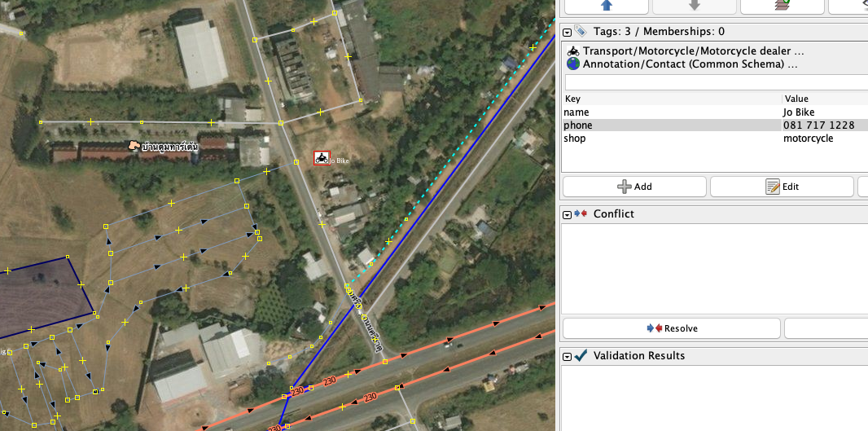This screenshot has height=431, width=868.
Task: Open the Annotation/Contact (Common Schema) preset
Action: click(x=682, y=64)
